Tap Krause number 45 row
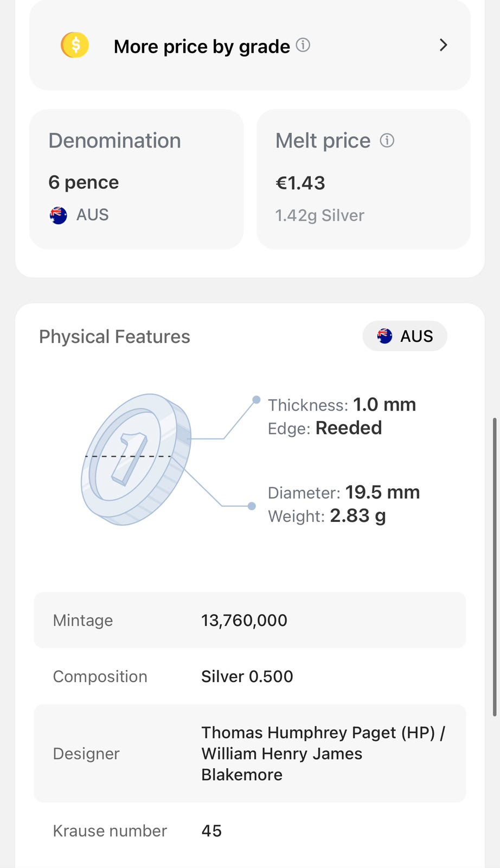 coord(249,831)
